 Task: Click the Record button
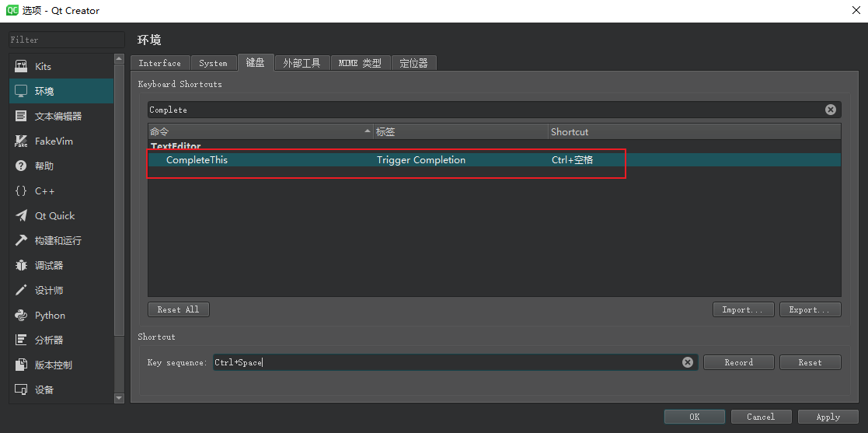click(738, 362)
